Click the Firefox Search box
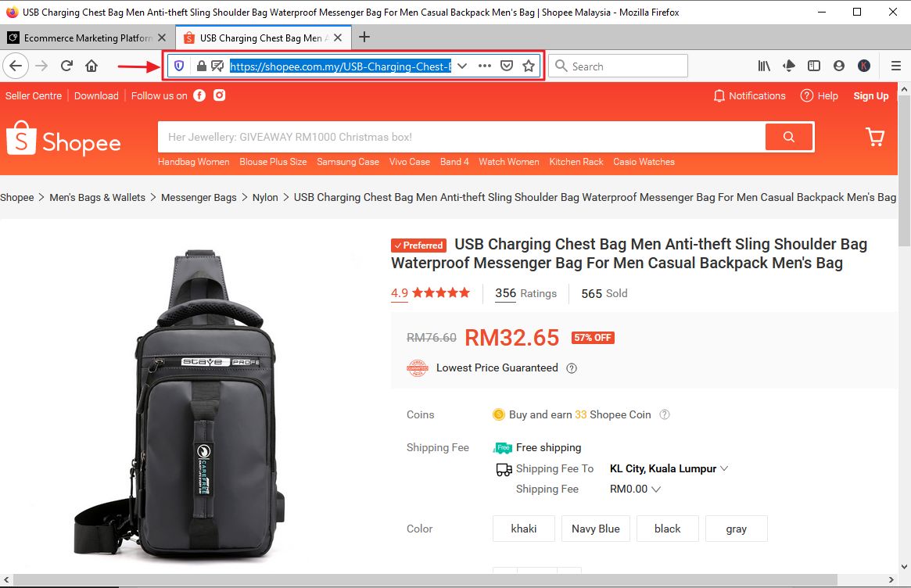 tap(618, 66)
